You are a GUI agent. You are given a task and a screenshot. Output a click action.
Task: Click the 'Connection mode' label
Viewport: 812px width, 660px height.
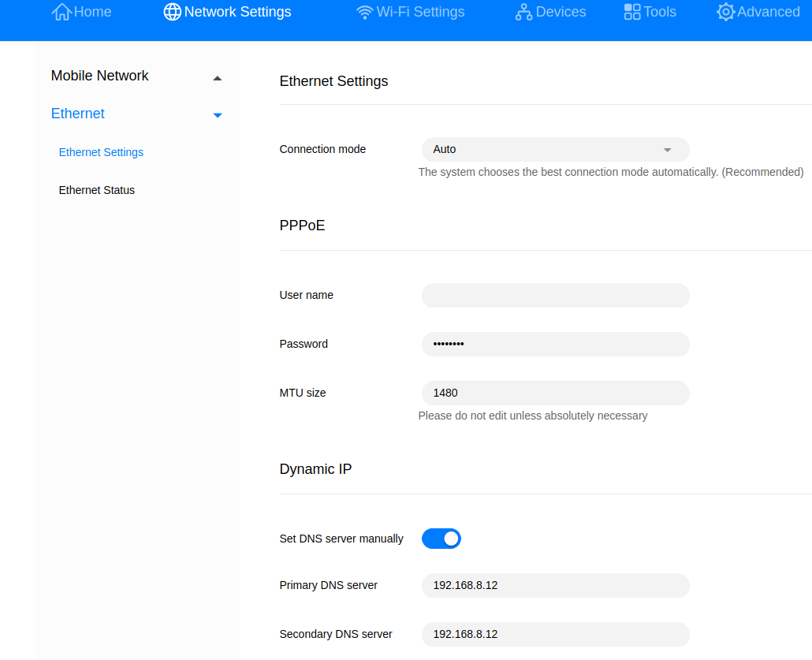[322, 149]
